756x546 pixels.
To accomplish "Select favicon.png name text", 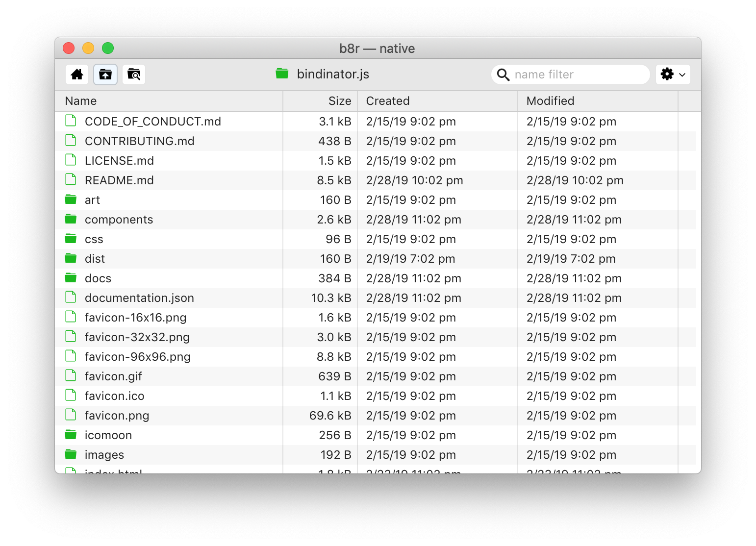I will (117, 416).
